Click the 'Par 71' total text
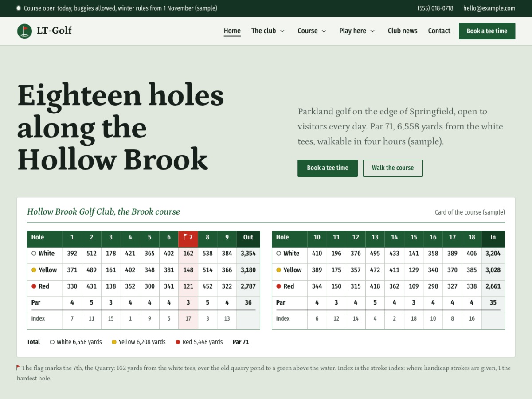Screen dimensions: 532x399 pos(241,342)
